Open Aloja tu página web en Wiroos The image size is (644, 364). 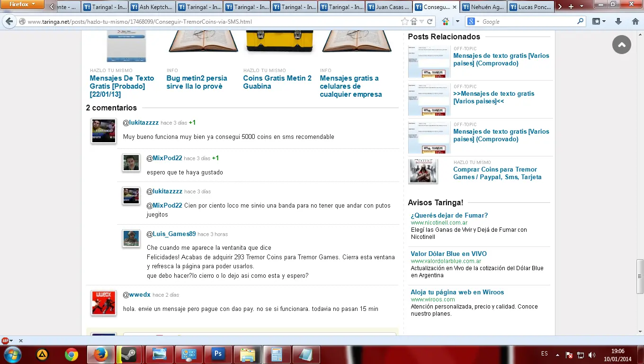coord(457,292)
